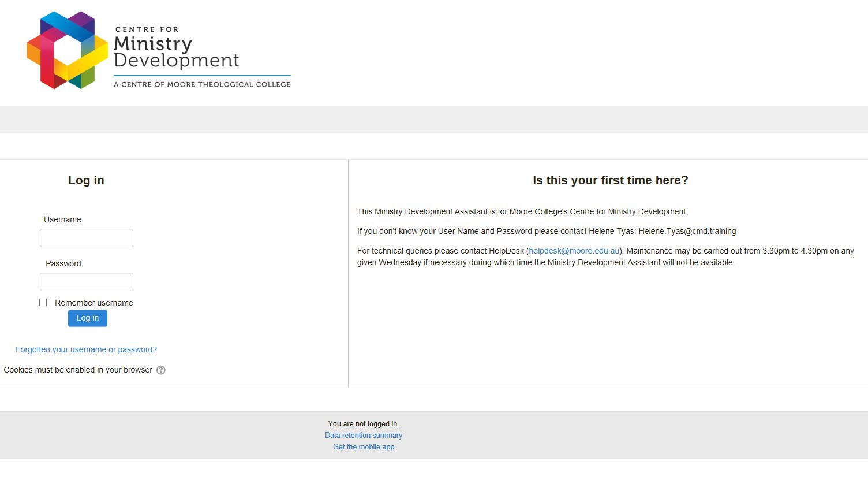
Task: Tick the Remember username checkbox
Action: click(x=43, y=303)
